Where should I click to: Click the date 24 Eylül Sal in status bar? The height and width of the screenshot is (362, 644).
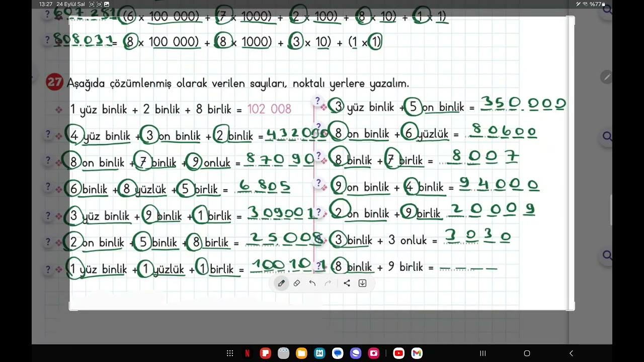click(71, 4)
